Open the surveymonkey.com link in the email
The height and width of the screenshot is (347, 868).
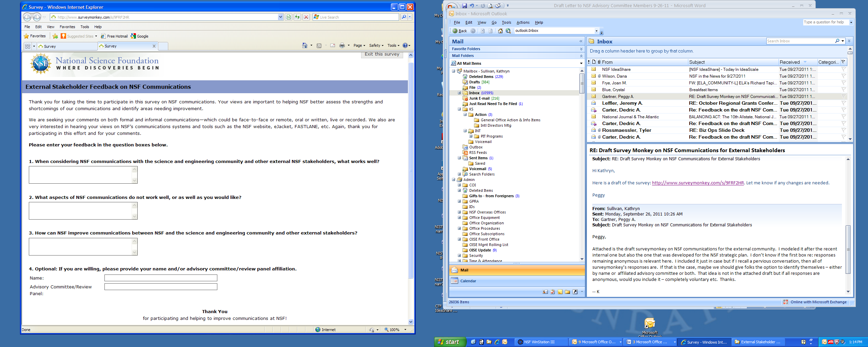click(698, 183)
